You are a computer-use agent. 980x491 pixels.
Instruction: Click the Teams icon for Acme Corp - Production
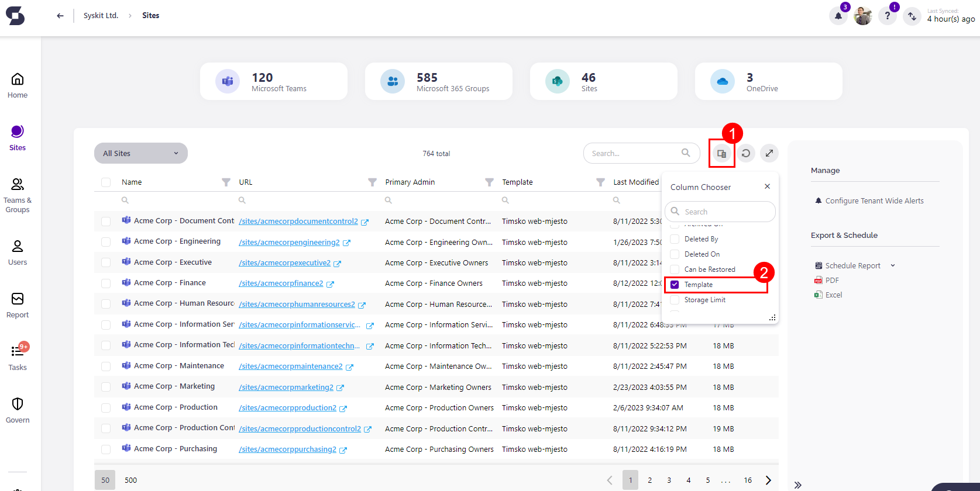click(x=126, y=407)
